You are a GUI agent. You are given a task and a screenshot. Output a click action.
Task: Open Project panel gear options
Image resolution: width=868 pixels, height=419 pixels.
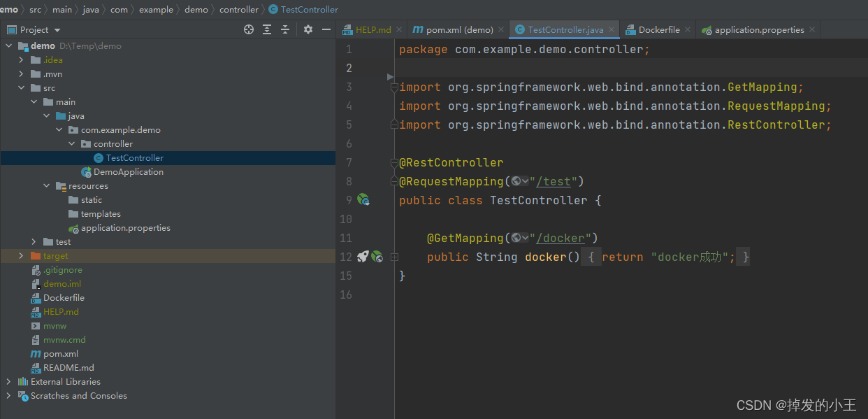point(308,29)
